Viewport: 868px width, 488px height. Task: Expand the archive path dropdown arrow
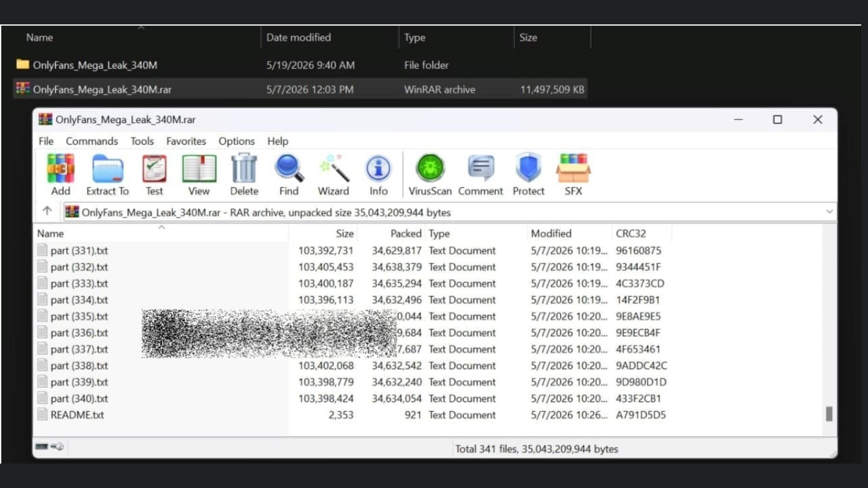pos(830,211)
